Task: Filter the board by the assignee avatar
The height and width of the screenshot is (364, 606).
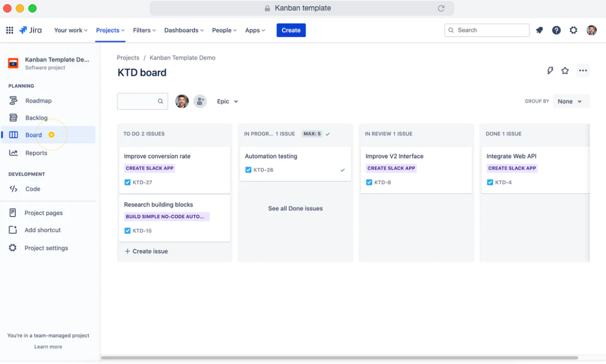Action: click(182, 101)
